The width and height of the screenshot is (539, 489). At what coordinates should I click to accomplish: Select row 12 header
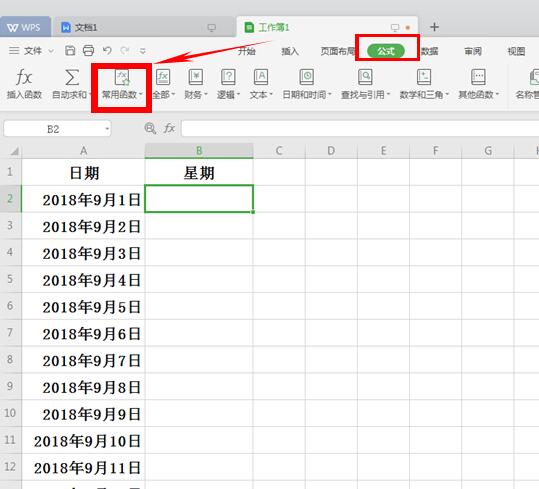[10, 467]
